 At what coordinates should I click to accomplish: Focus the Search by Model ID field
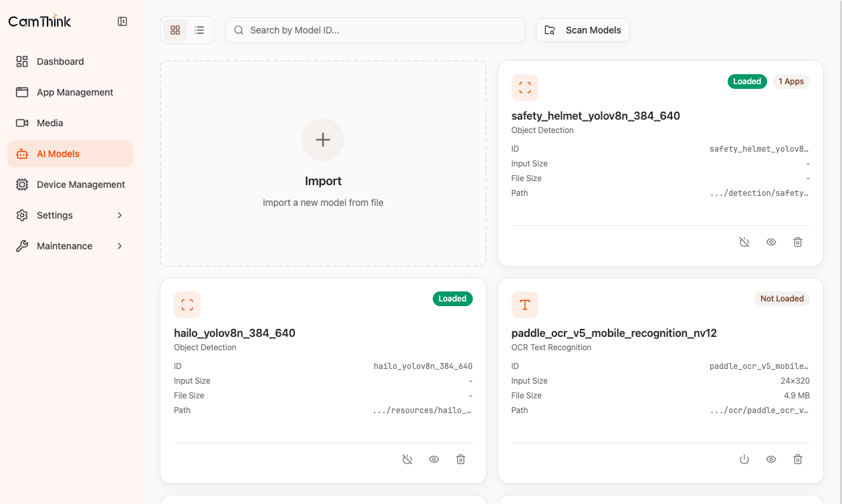375,30
